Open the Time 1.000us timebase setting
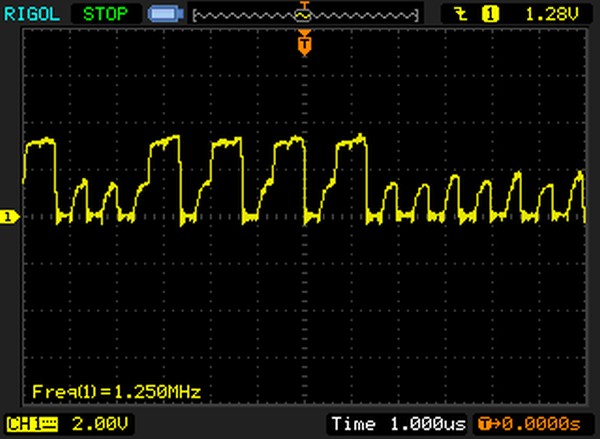This screenshot has width=600, height=439. tap(398, 424)
